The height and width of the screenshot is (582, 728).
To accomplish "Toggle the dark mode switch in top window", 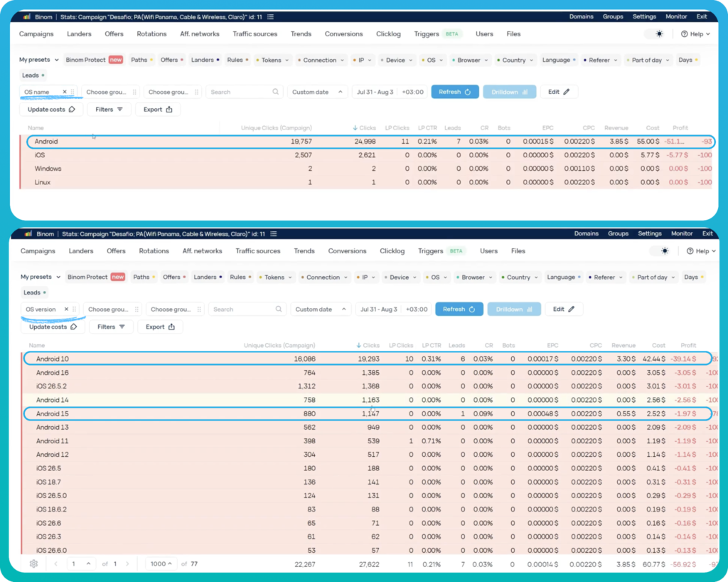I will point(655,34).
